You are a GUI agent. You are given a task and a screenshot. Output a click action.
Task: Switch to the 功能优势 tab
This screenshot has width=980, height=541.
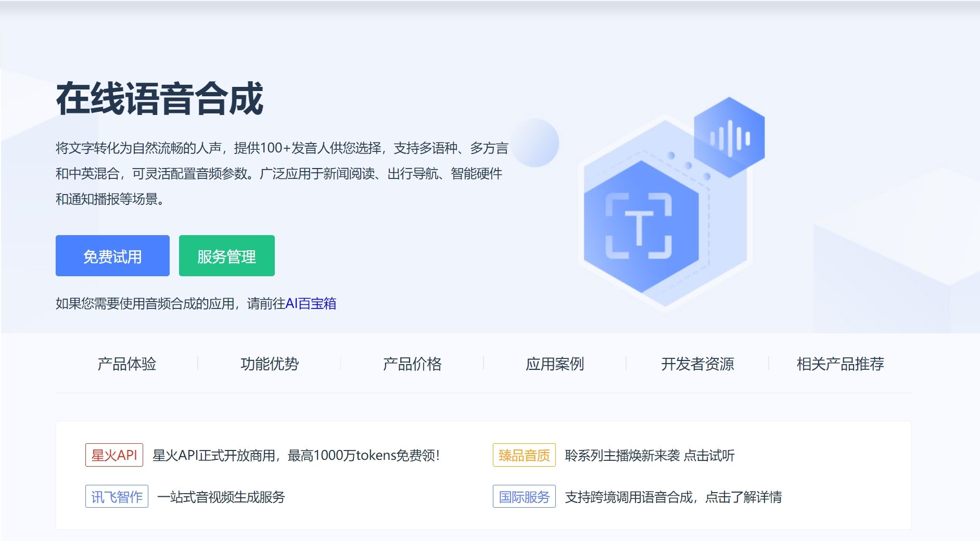pyautogui.click(x=269, y=364)
